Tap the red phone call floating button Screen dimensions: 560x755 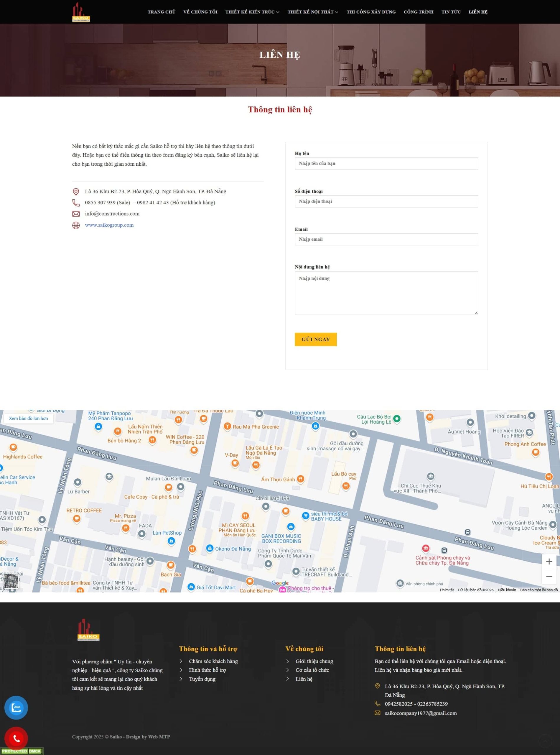pos(16,738)
